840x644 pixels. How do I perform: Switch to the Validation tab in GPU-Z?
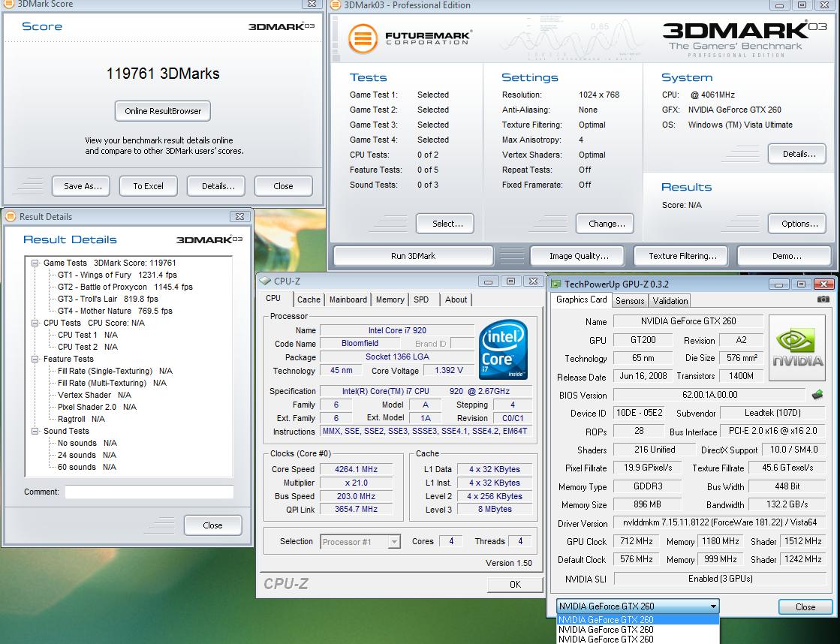click(x=670, y=300)
